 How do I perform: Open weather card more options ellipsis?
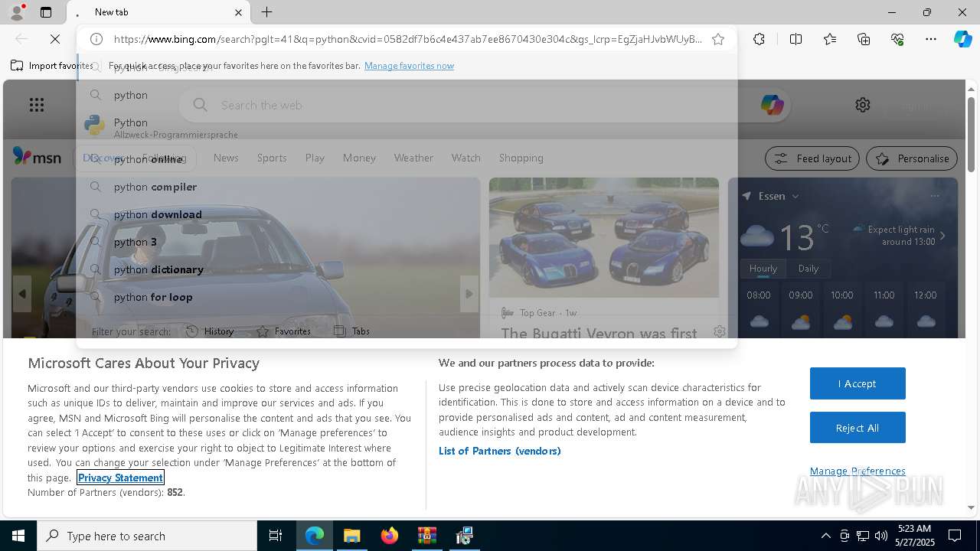[935, 196]
